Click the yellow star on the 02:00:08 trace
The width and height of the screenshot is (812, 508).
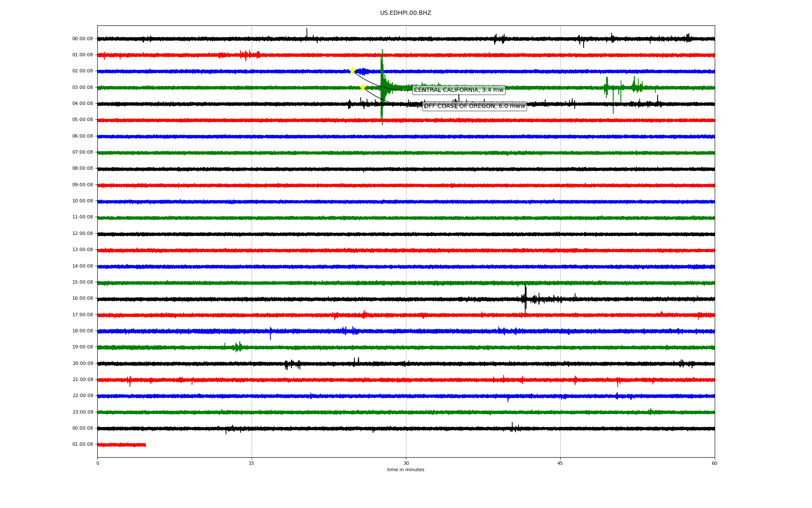(352, 71)
